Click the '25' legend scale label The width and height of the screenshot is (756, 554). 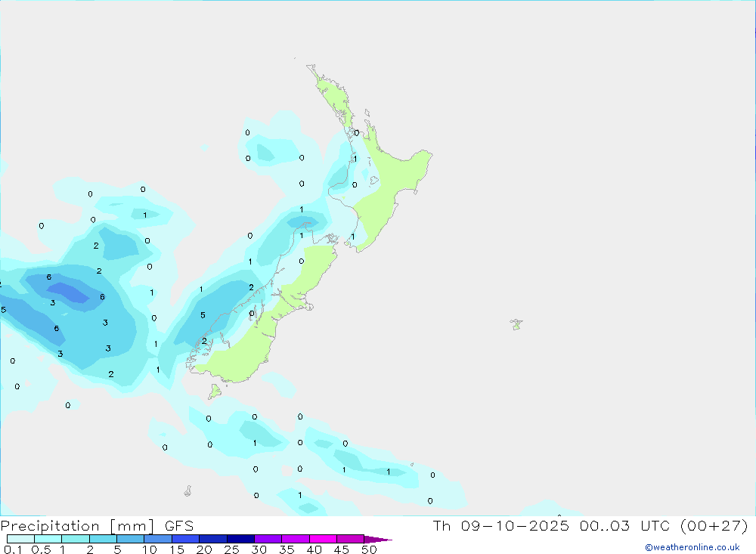(x=232, y=549)
